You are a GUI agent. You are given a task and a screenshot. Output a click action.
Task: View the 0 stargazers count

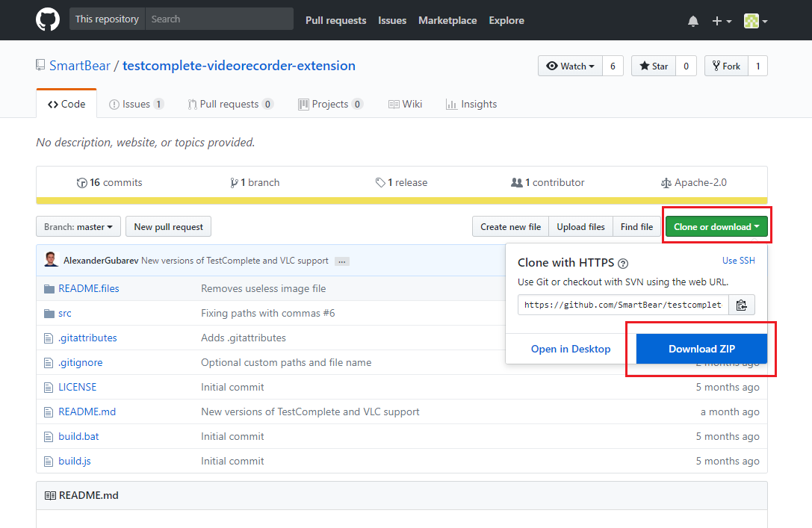[x=687, y=66]
